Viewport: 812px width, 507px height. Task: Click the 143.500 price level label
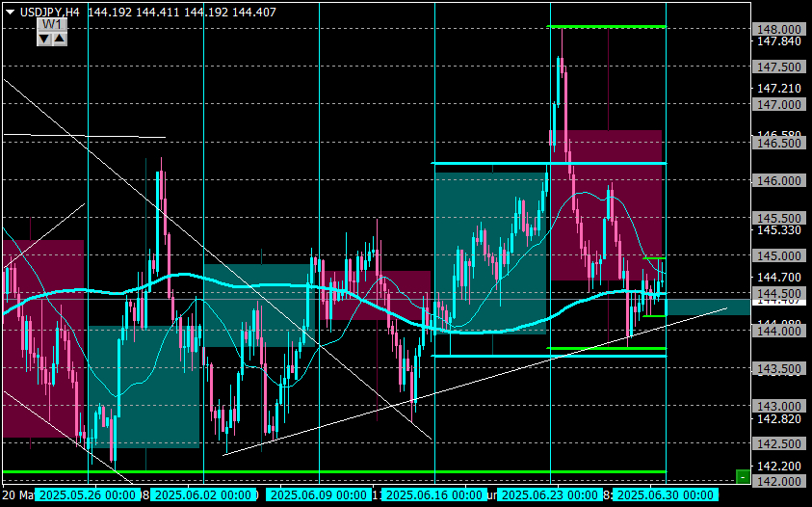point(779,369)
